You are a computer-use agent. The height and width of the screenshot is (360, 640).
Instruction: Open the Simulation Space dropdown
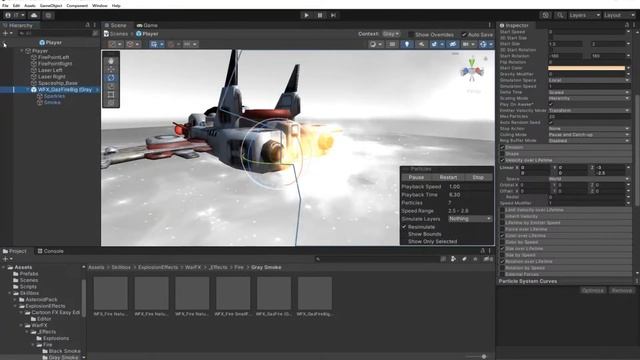(589, 80)
